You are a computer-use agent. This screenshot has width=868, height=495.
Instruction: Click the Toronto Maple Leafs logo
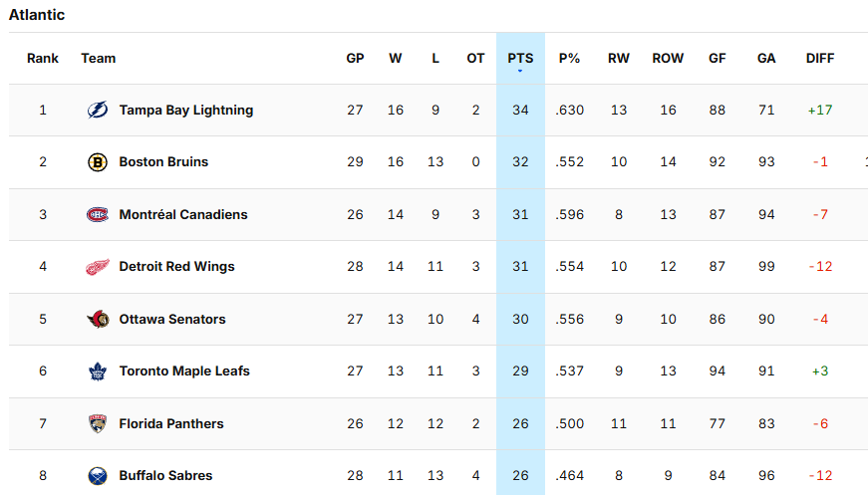[x=98, y=371]
